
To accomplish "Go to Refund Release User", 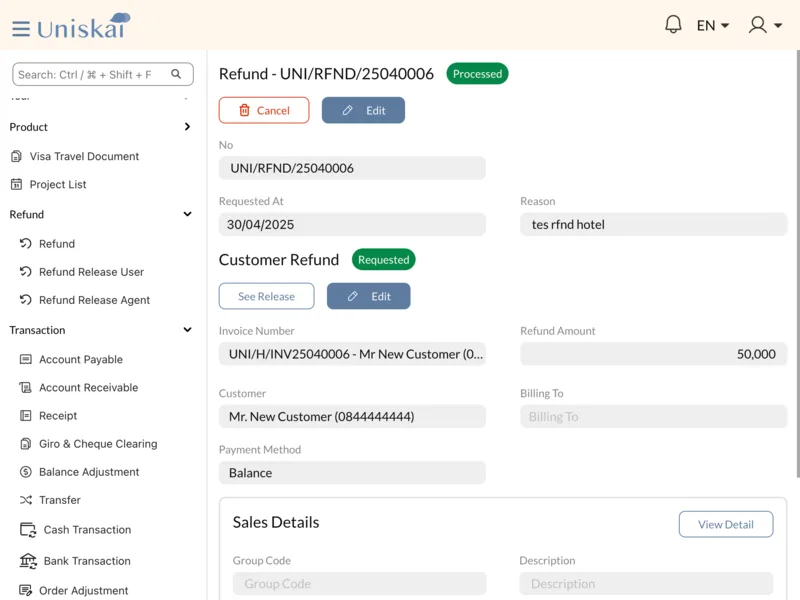I will coord(91,272).
